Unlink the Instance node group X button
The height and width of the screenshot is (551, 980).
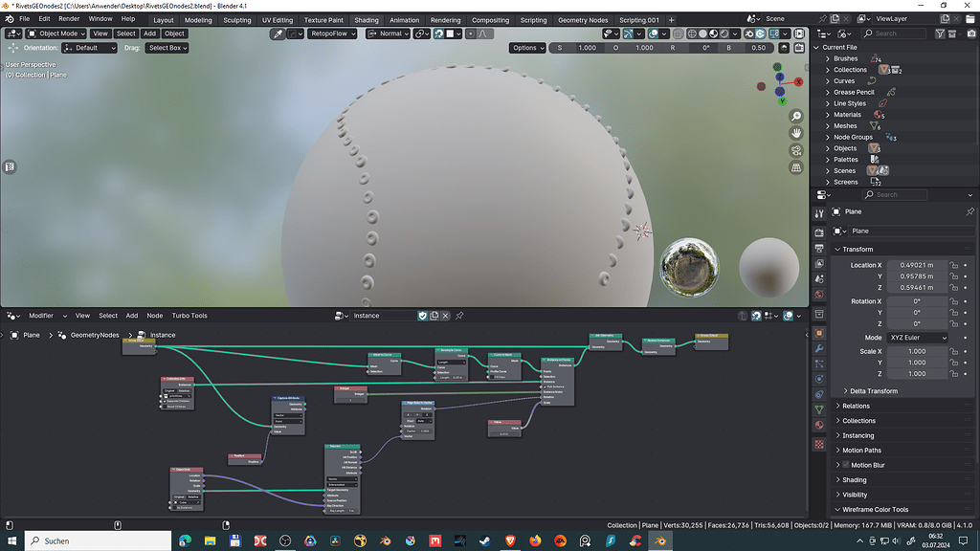[x=446, y=316]
